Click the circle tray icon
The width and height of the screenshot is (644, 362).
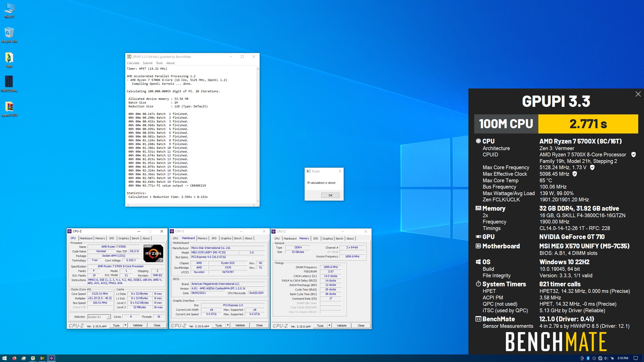click(x=594, y=358)
